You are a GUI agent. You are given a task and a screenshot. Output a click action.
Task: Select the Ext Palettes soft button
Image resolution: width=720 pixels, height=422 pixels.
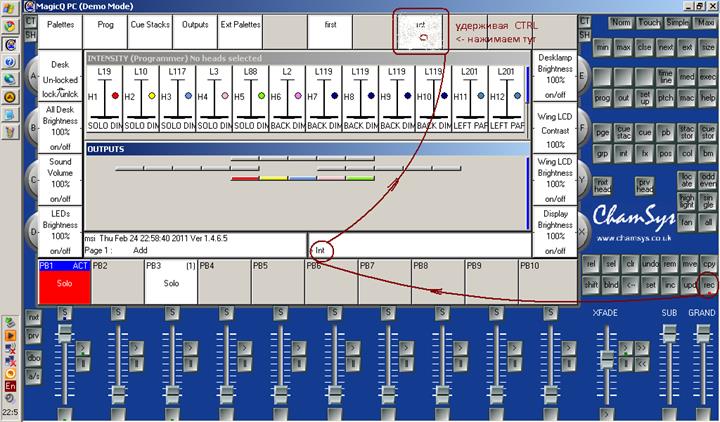click(x=240, y=32)
